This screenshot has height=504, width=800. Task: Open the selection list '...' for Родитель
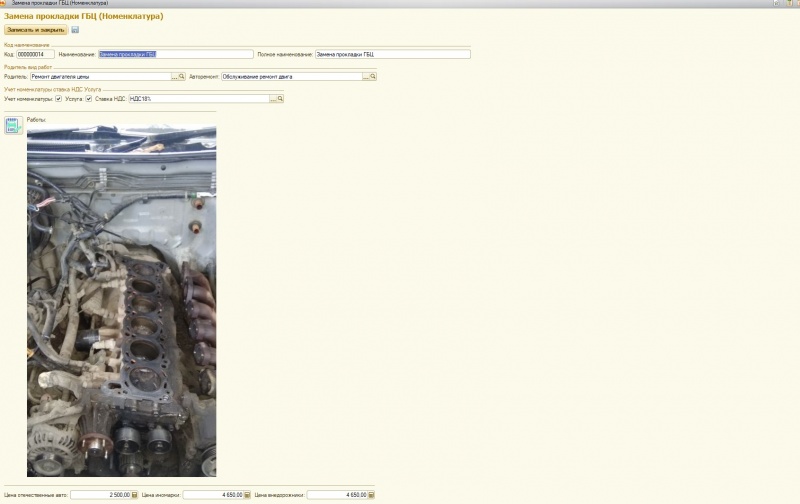[x=174, y=77]
